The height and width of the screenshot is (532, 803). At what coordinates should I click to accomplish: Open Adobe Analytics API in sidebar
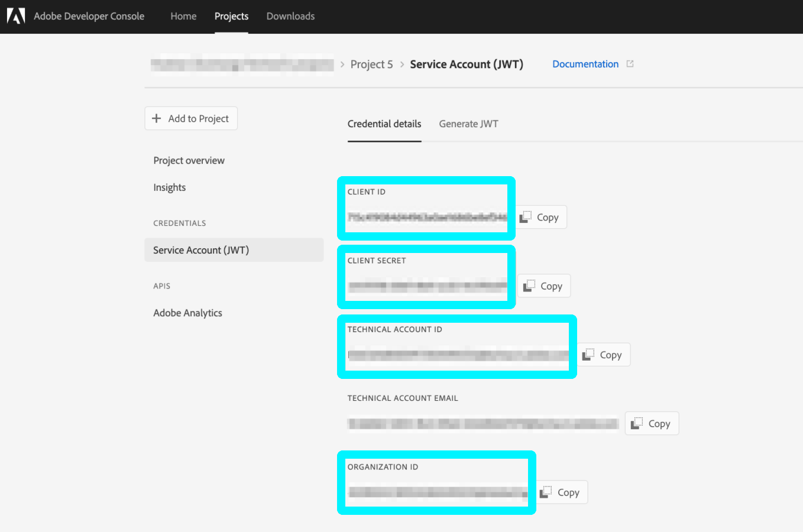[187, 313]
